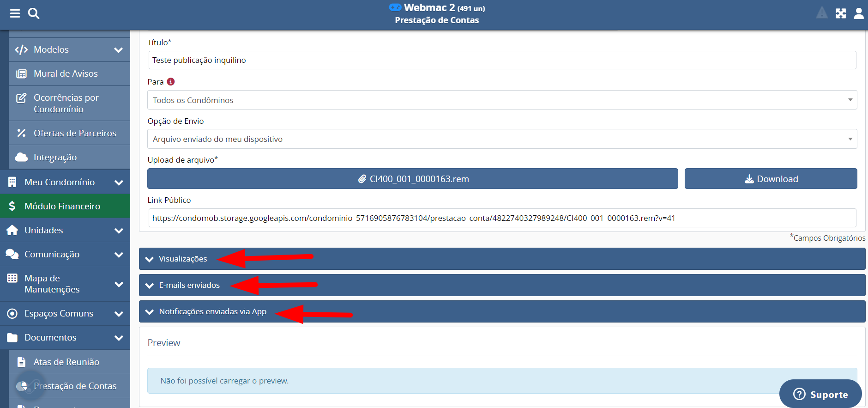The image size is (868, 408).
Task: Click the fullscreen expand icon
Action: pos(841,13)
